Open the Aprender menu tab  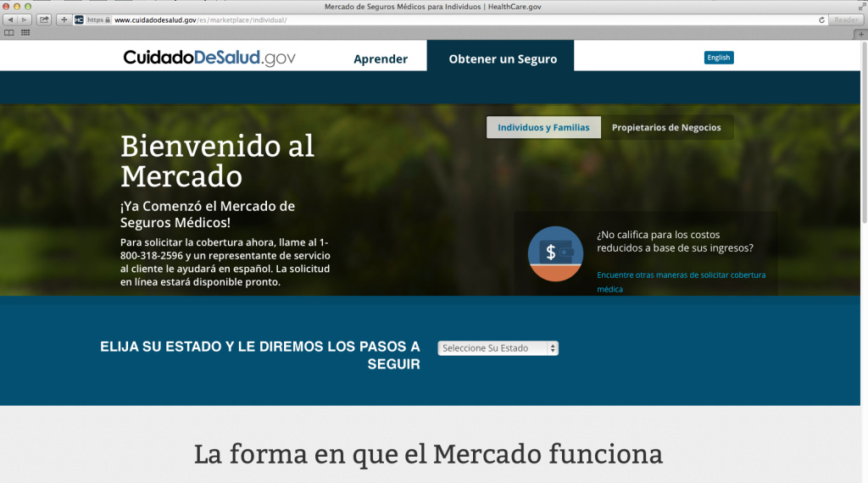(381, 58)
